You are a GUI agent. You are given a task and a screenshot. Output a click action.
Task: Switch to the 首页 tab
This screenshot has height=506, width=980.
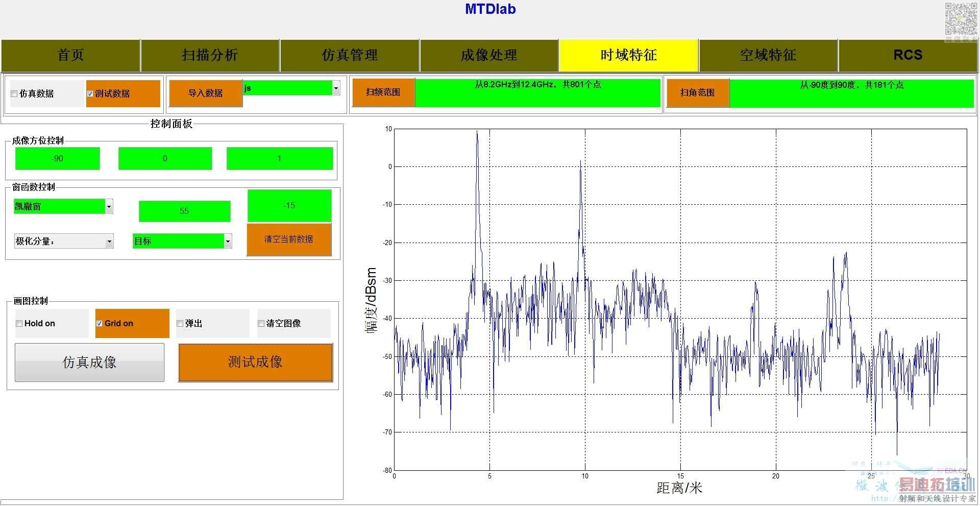[71, 55]
